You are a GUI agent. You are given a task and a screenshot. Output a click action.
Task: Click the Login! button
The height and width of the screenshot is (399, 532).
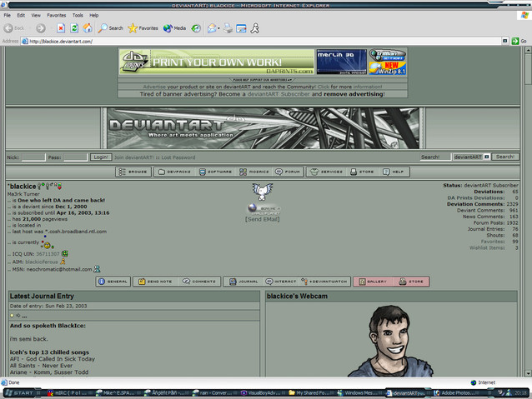[x=101, y=157]
